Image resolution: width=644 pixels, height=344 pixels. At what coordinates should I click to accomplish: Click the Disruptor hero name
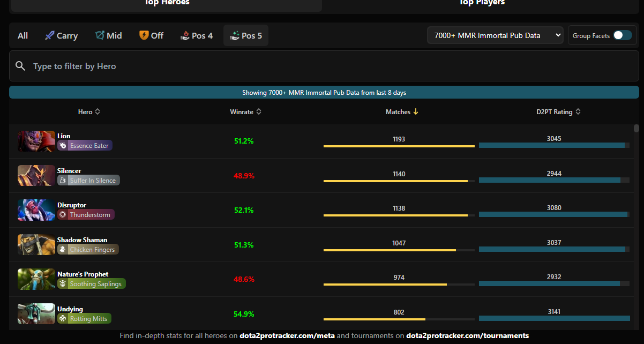pyautogui.click(x=72, y=205)
